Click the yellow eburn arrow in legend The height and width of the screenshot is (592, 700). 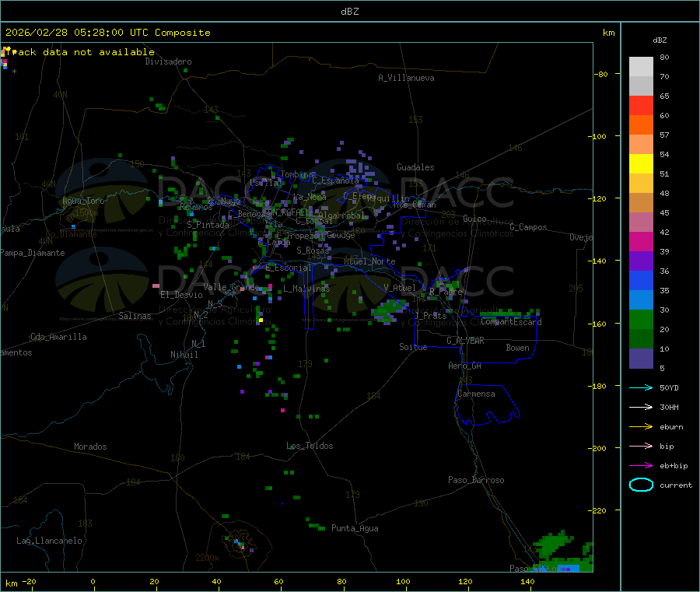pos(641,427)
